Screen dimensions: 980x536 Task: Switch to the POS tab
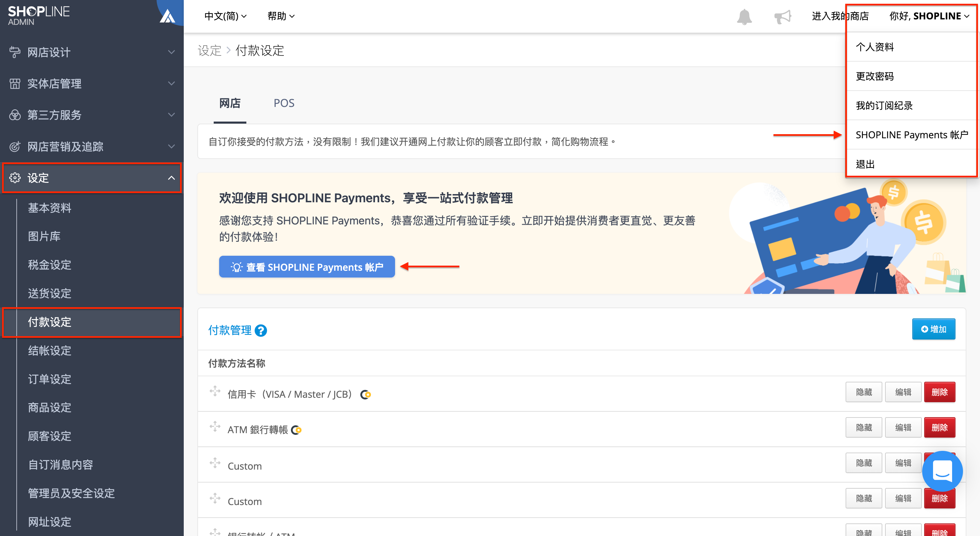(284, 103)
